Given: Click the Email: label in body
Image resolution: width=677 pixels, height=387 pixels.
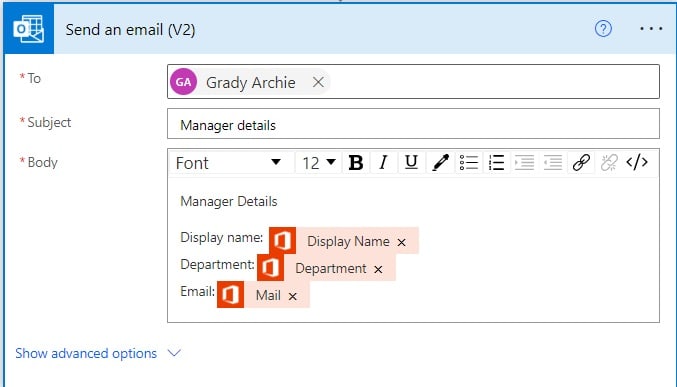Looking at the screenshot, I should [x=197, y=292].
